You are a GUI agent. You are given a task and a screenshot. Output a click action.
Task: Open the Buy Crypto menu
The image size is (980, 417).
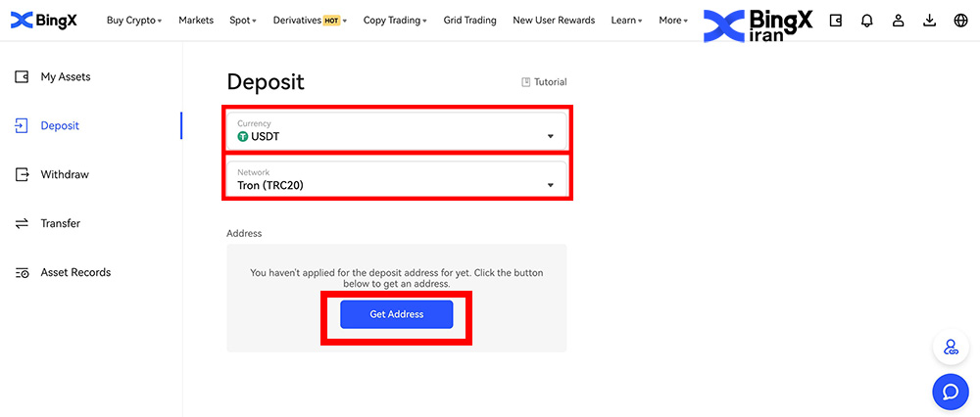coord(134,20)
